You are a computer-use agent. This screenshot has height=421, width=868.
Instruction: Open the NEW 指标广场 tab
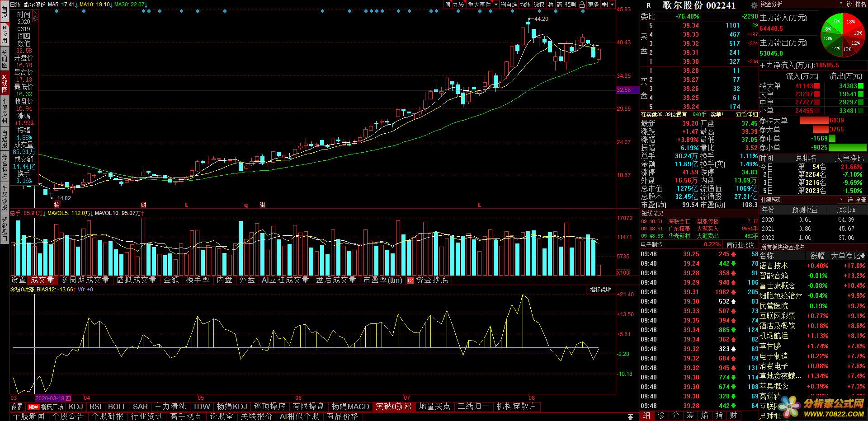pyautogui.click(x=46, y=407)
